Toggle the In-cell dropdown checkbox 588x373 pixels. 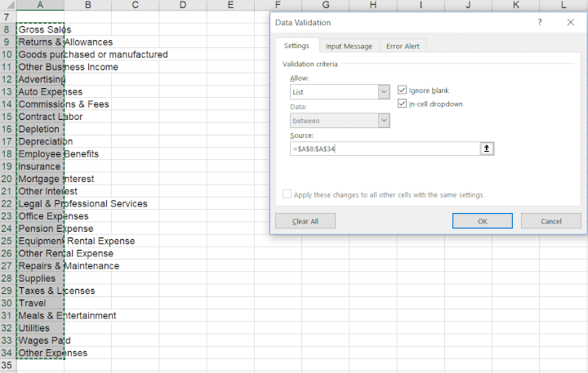402,104
